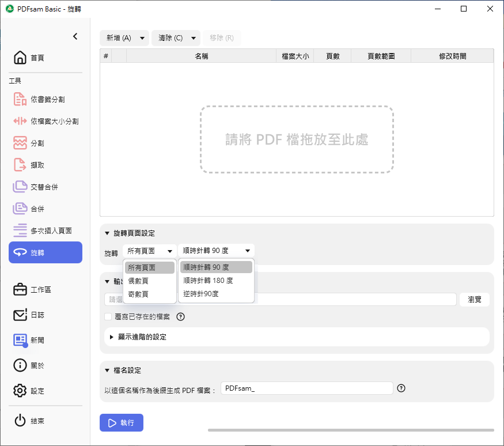Image resolution: width=504 pixels, height=446 pixels.
Task: Open the 設定 gear icon
Action: click(x=20, y=391)
